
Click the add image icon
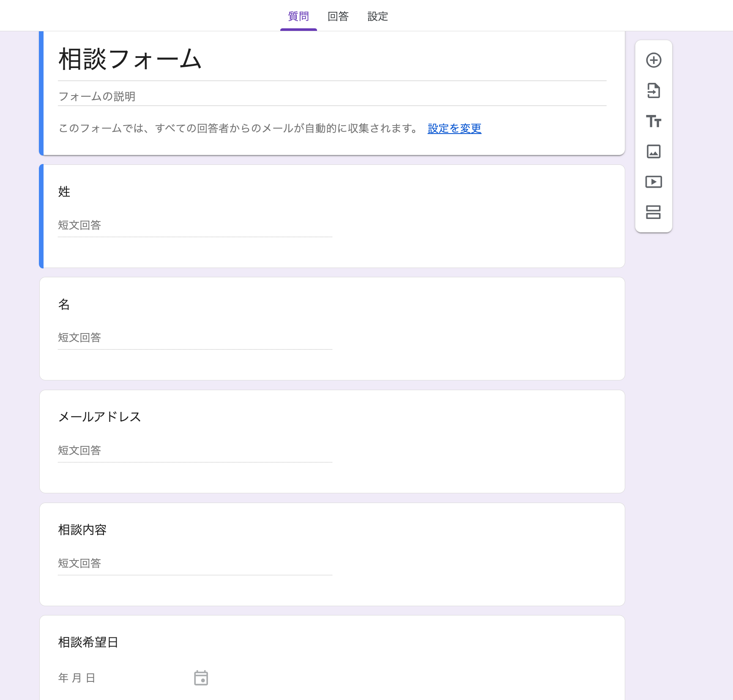click(654, 152)
